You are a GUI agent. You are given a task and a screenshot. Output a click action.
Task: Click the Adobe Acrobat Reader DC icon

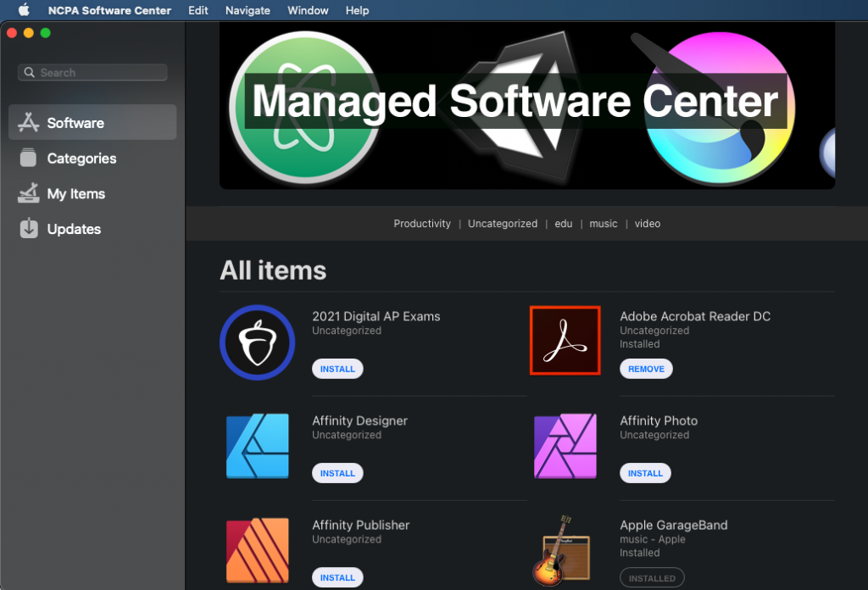click(565, 340)
